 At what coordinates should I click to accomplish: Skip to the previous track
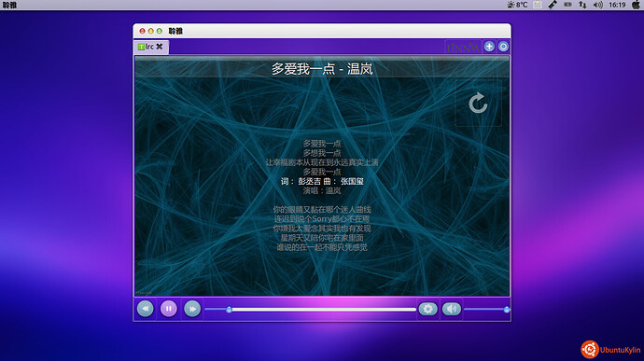click(145, 309)
